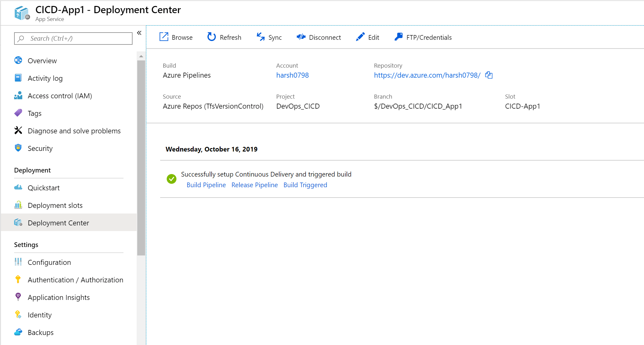This screenshot has width=644, height=345.
Task: Click the Edit pencil icon
Action: (360, 37)
